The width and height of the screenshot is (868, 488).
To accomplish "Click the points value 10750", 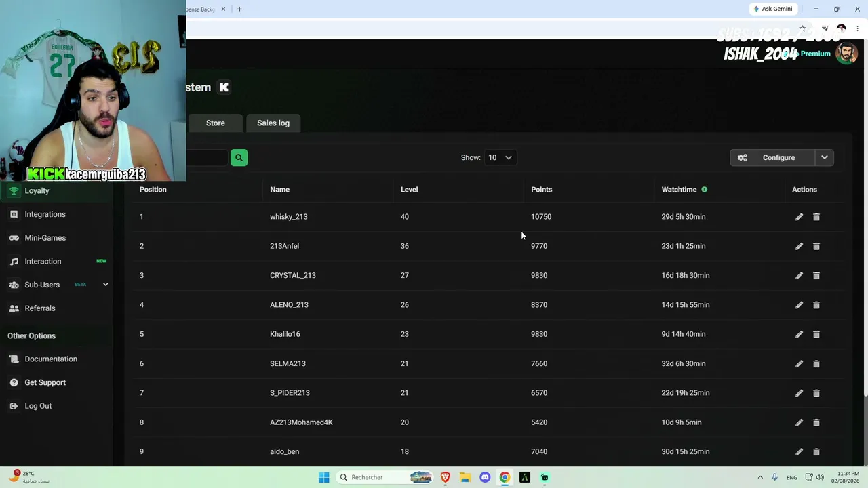I will pos(541,217).
